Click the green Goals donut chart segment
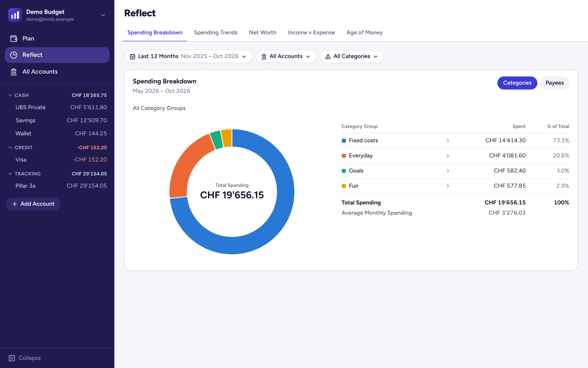This screenshot has width=588, height=368. (216, 140)
